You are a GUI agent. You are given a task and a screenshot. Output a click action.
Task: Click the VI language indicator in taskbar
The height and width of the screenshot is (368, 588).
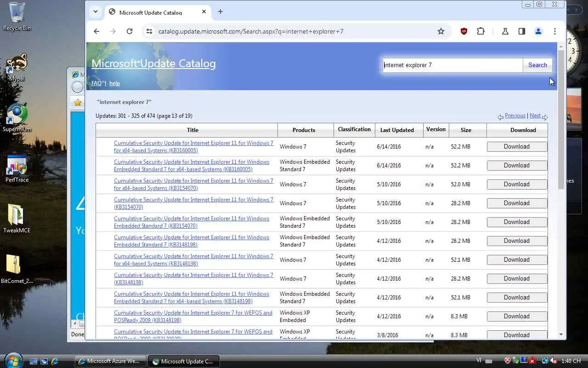(x=479, y=361)
